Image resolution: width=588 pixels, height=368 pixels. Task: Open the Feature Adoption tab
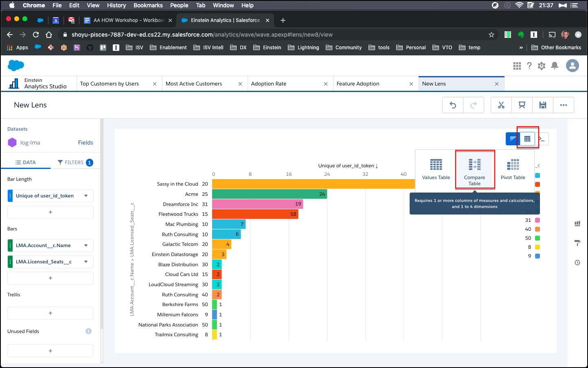(358, 84)
